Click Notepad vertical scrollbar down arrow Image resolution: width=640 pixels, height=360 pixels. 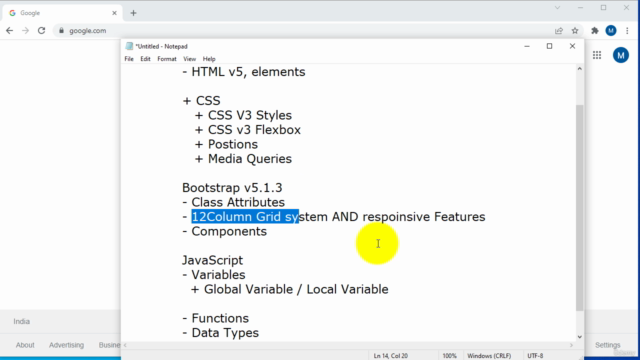pyautogui.click(x=580, y=337)
